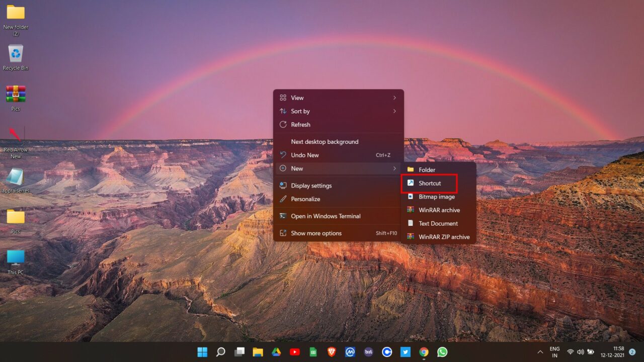The image size is (644, 362).
Task: Open CoinMarketCap app in the taskbar
Action: [x=350, y=352]
